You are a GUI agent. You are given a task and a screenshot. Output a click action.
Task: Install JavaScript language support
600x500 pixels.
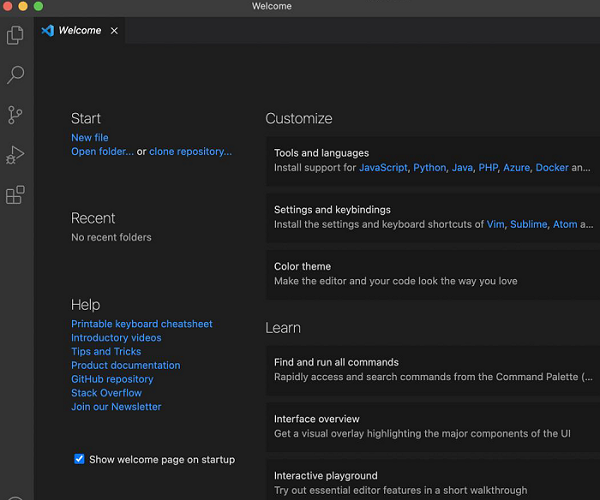(383, 168)
